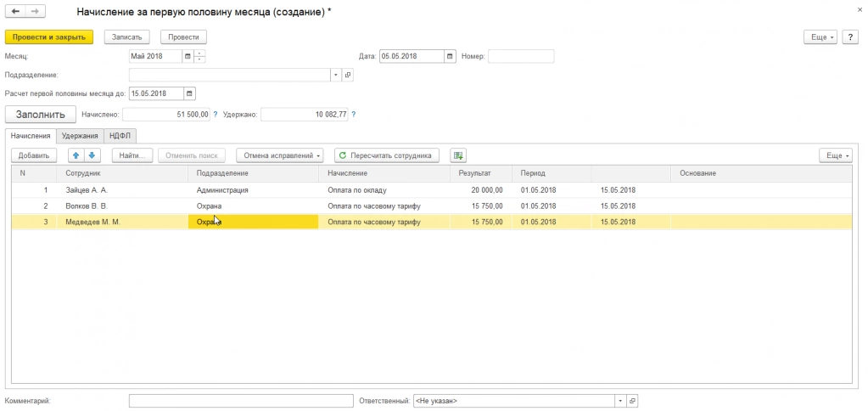Image resolution: width=868 pixels, height=411 pixels.
Task: Select the Волков В. В. cell
Action: click(122, 206)
